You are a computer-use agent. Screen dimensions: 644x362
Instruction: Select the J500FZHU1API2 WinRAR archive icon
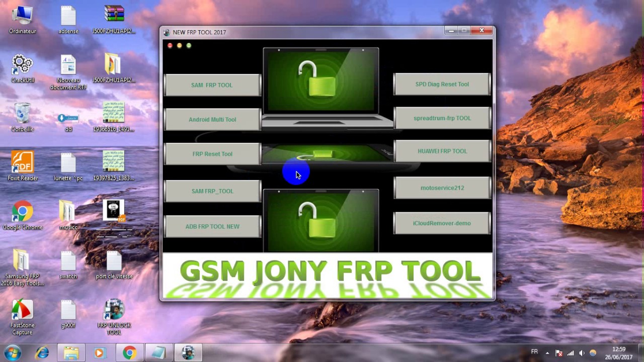[x=114, y=20]
